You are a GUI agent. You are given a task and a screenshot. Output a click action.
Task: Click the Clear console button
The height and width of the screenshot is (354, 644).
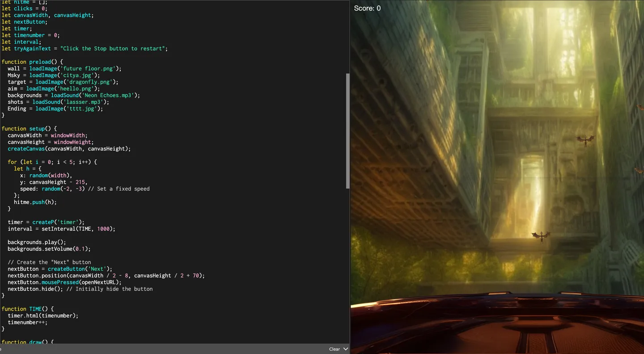coord(334,349)
